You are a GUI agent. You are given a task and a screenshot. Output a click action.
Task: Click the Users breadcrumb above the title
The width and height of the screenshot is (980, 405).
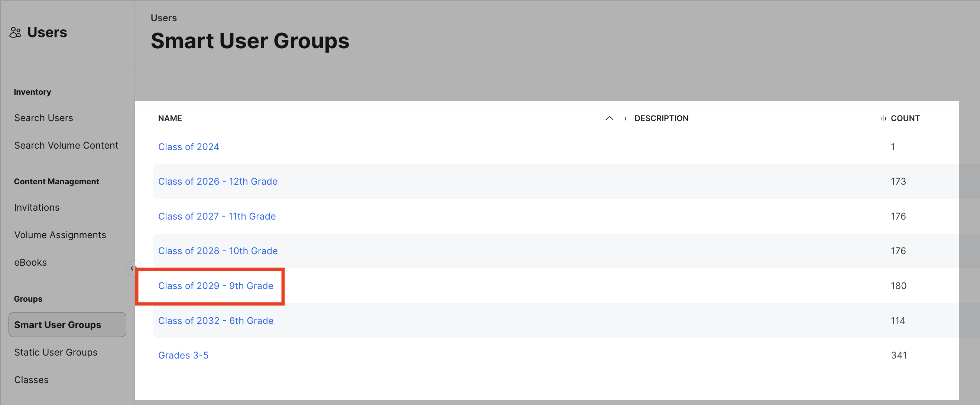coord(163,18)
